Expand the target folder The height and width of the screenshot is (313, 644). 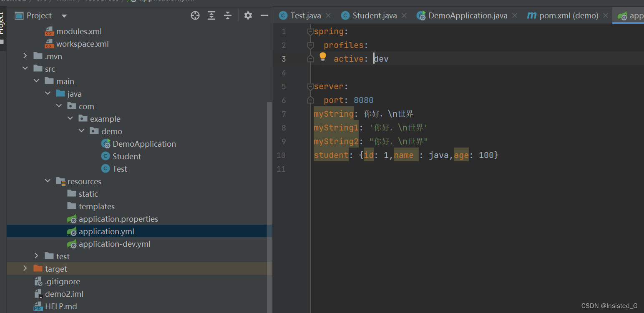25,269
